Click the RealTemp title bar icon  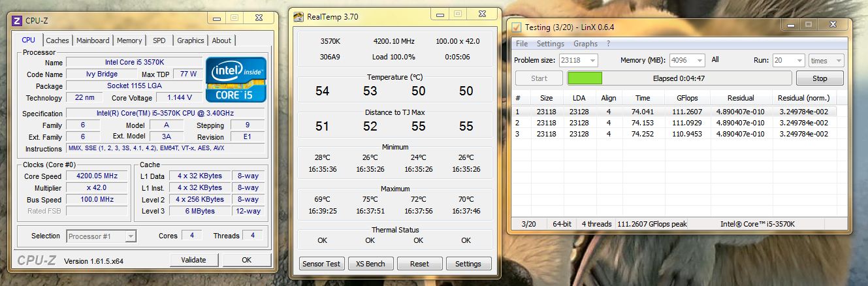coord(298,17)
